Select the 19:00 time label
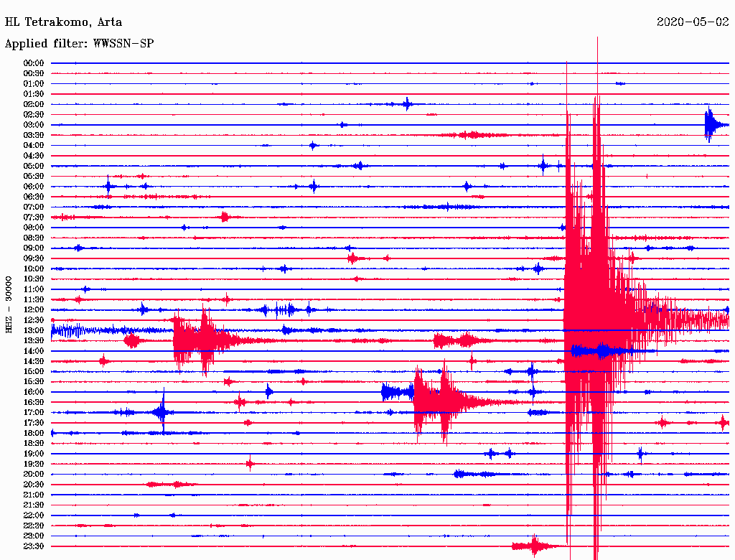Viewport: 735px width, 560px height. point(33,454)
